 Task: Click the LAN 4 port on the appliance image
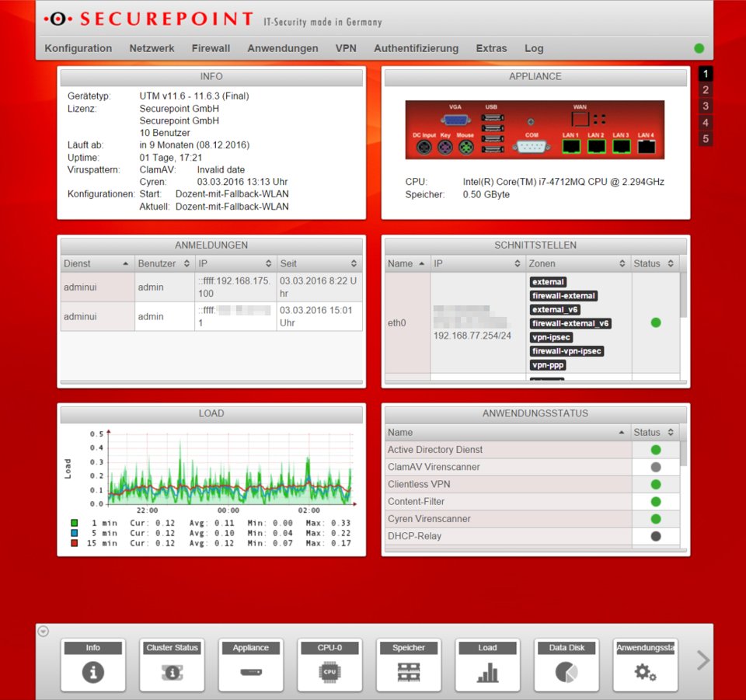click(x=646, y=147)
